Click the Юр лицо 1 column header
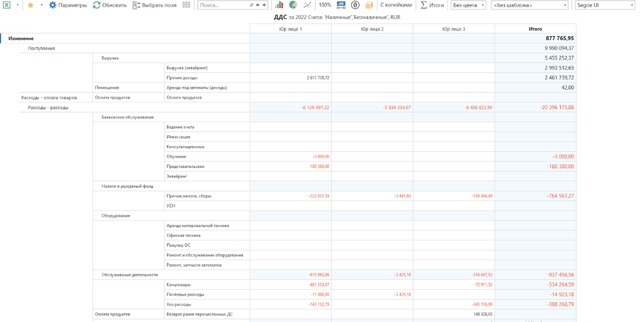644x322 pixels. [290, 29]
